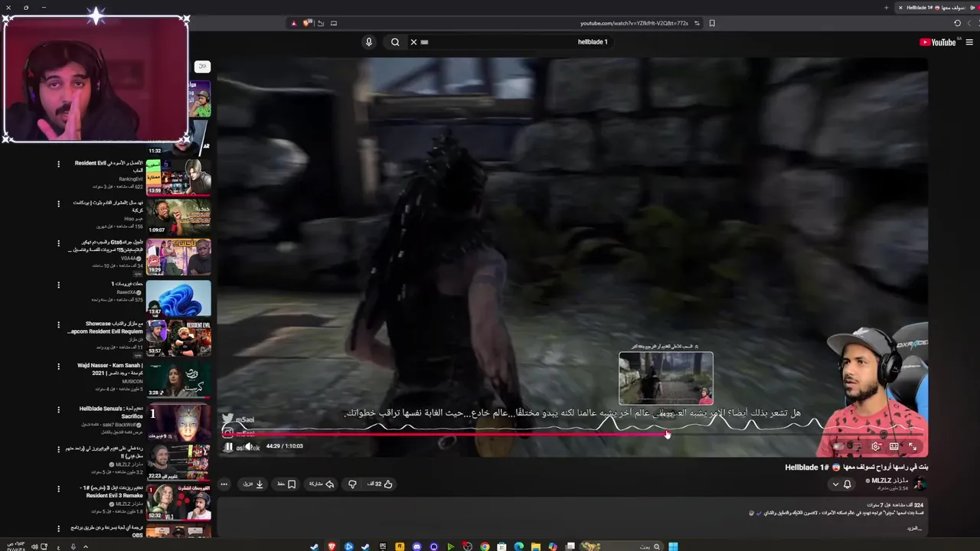The height and width of the screenshot is (551, 980).
Task: Open the Windows Start button
Action: tap(673, 546)
